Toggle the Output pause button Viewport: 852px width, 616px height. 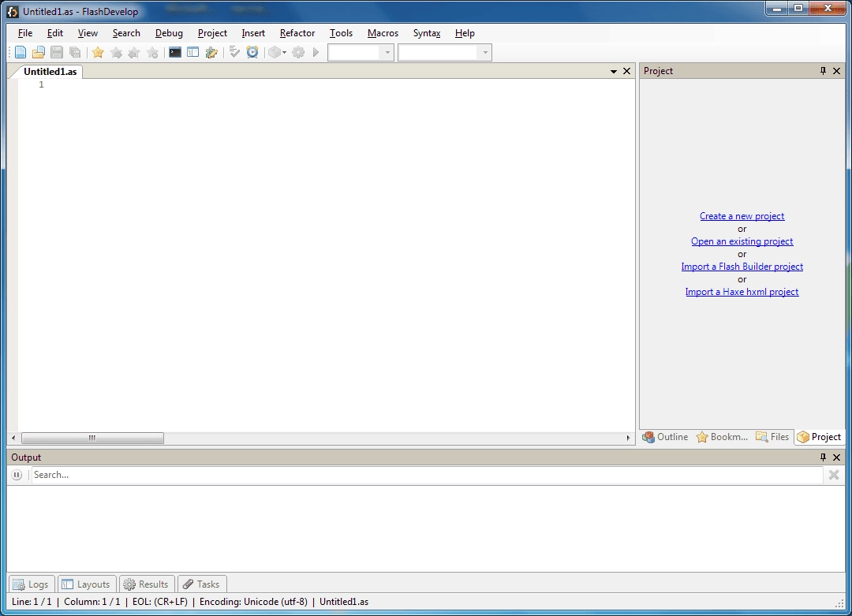tap(17, 475)
